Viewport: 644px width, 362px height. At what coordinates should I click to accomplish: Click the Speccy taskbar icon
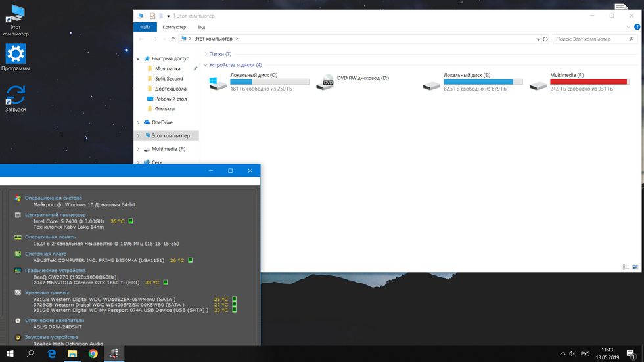pos(114,353)
